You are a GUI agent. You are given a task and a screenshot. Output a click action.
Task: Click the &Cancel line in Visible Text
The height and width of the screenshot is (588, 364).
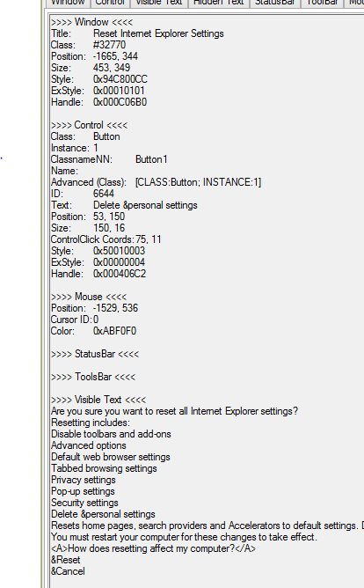point(68,571)
